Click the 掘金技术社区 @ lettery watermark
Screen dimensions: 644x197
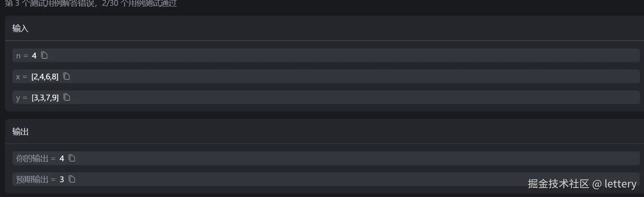582,184
